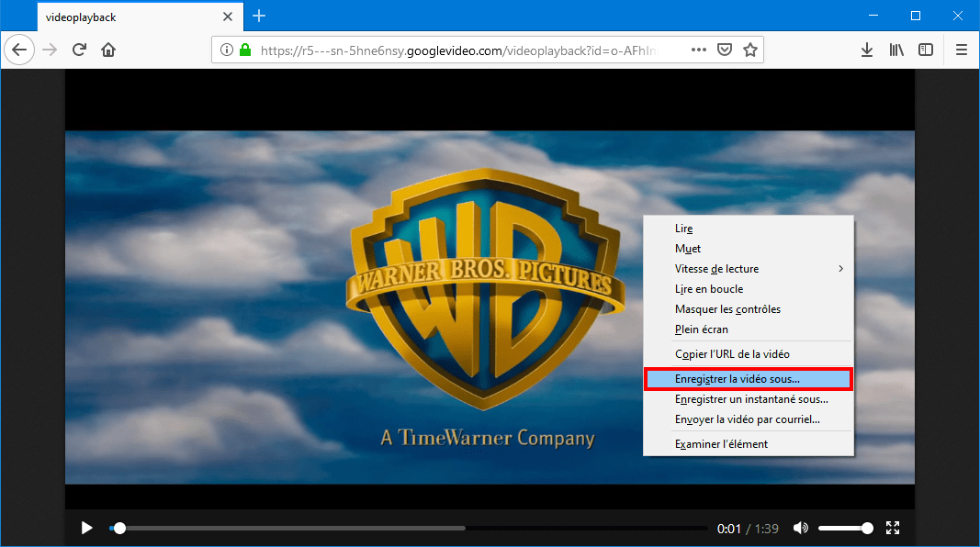Choose Enregistrer un instantané sous...
Image resolution: width=980 pixels, height=547 pixels.
tap(749, 399)
